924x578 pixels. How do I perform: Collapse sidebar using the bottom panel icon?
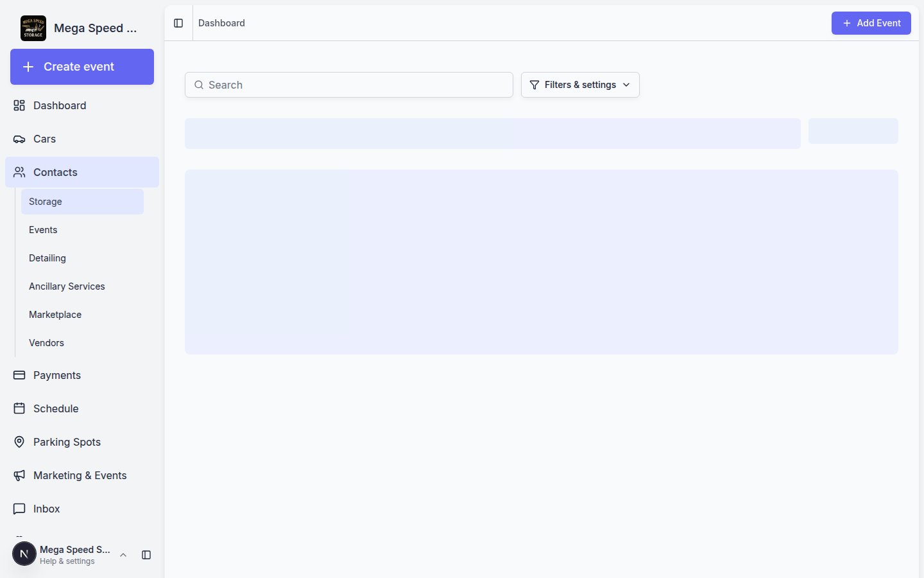coord(146,555)
